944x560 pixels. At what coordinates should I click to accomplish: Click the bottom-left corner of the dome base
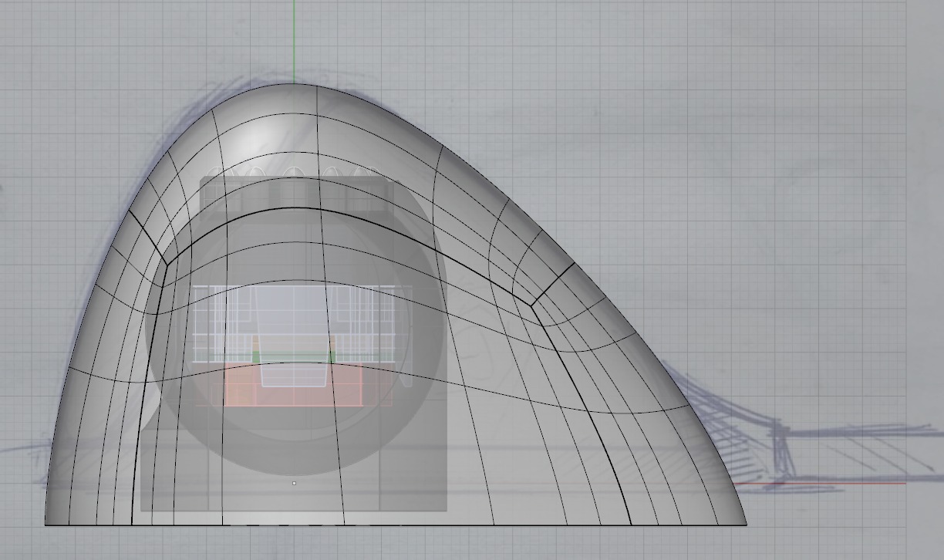tap(46, 525)
